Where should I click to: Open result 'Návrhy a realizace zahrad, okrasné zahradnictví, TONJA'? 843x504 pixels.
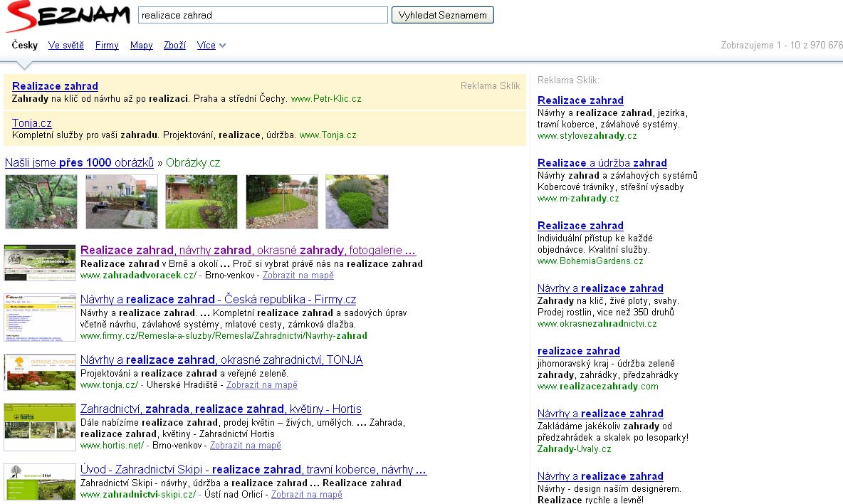[221, 360]
